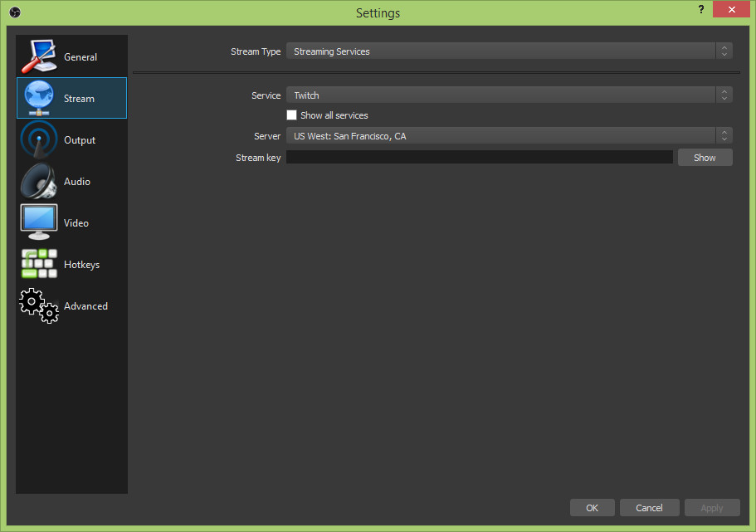Click the Service dropdown arrows

coord(724,95)
